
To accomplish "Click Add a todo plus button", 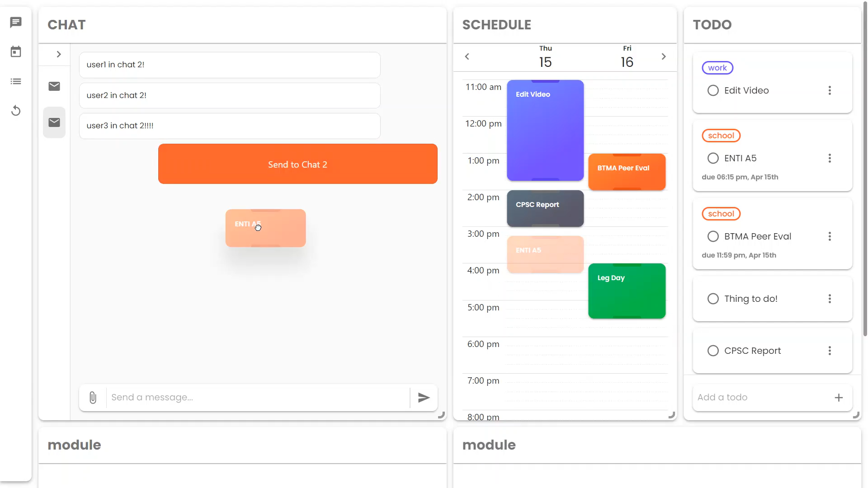I will tap(839, 398).
